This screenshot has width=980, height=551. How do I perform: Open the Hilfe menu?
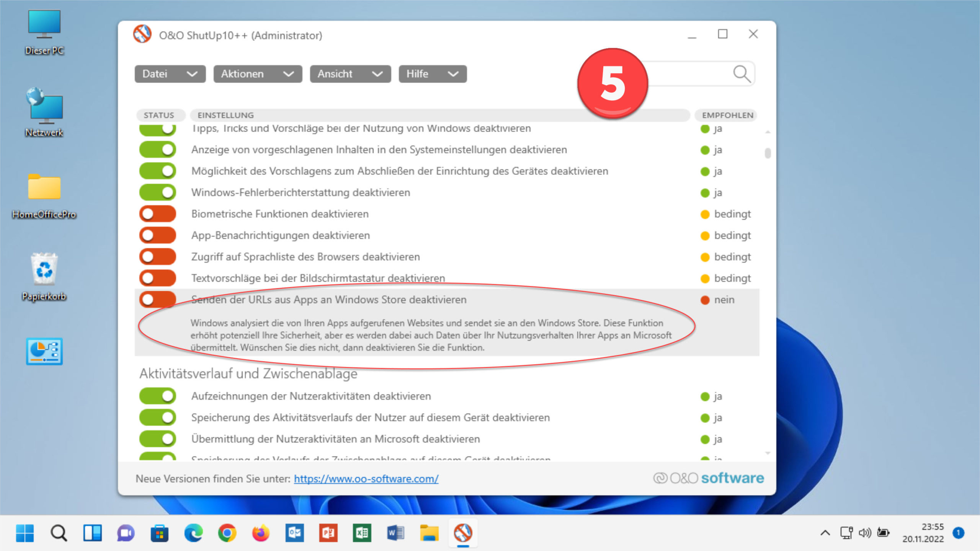click(432, 73)
